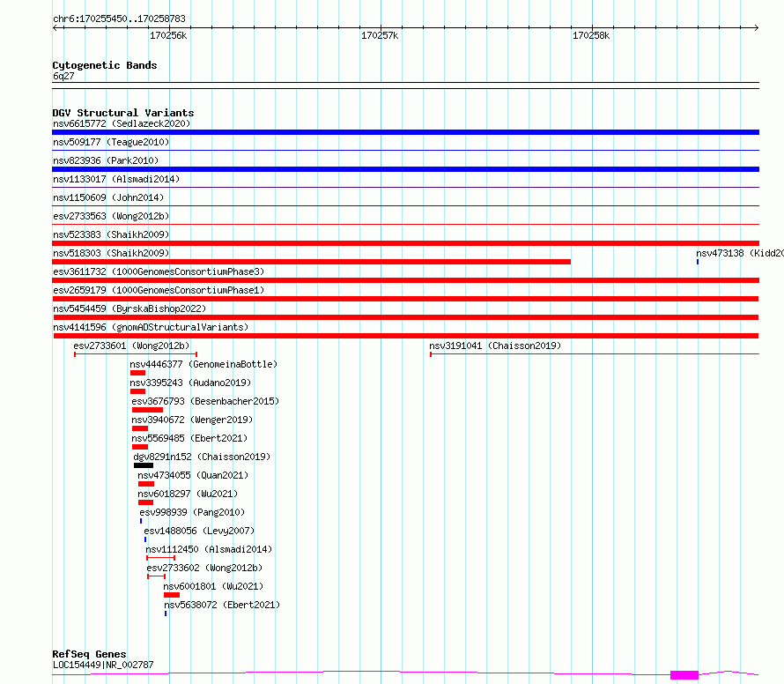This screenshot has height=684, width=784.
Task: Click the ruler's left arrowhead
Action: 55,28
